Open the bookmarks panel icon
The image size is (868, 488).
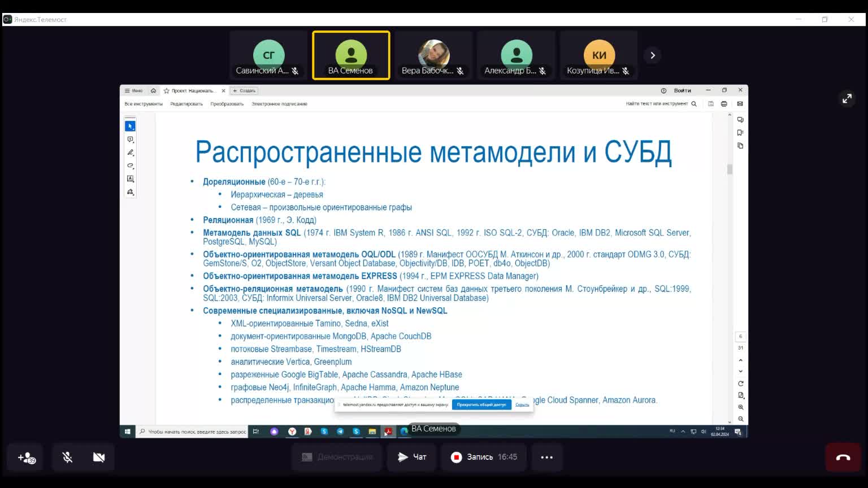(740, 133)
